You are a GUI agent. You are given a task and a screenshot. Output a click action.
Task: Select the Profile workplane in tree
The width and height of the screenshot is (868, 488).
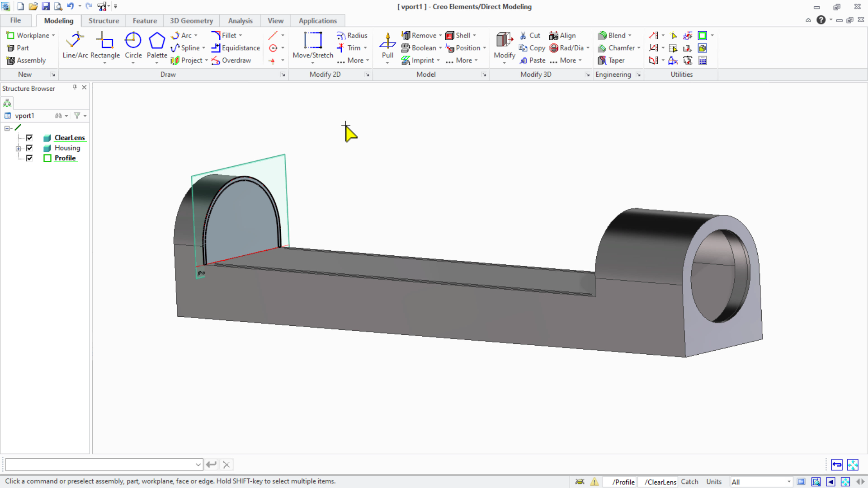pos(65,158)
